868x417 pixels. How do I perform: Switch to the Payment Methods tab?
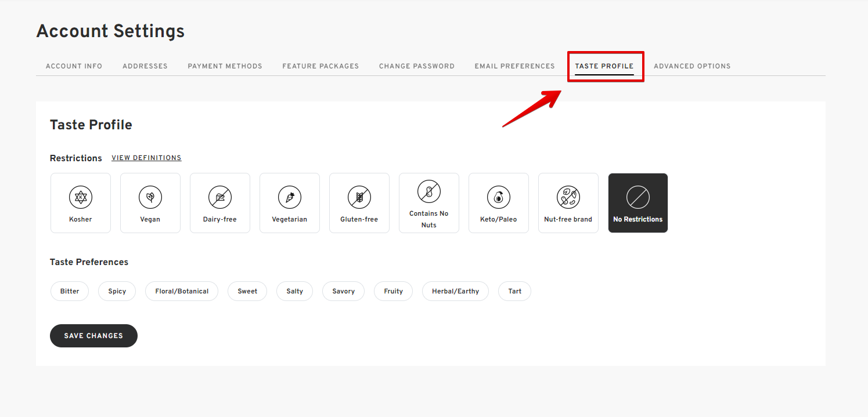225,66
